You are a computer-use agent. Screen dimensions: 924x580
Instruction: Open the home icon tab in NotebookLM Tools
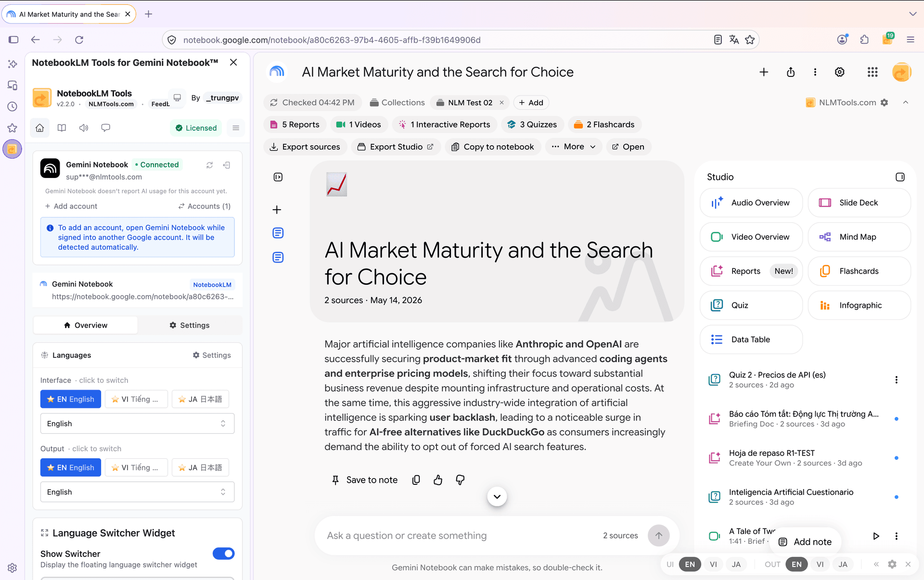click(x=40, y=128)
